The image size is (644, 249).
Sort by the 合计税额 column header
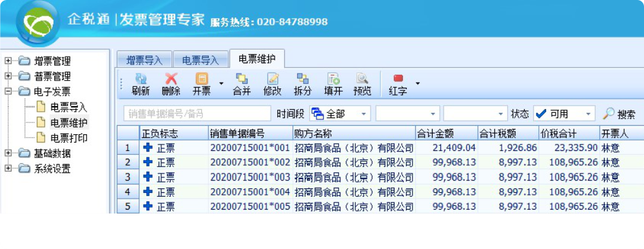(509, 133)
